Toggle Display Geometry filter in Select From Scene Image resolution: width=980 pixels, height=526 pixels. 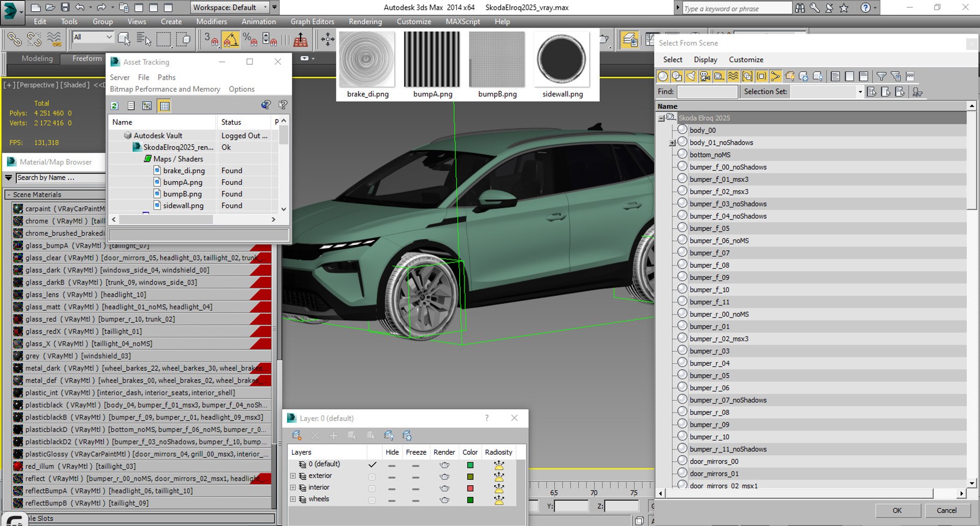pos(663,77)
